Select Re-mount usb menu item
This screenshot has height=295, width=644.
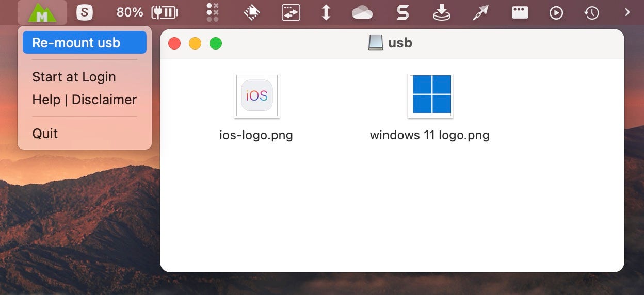[85, 42]
